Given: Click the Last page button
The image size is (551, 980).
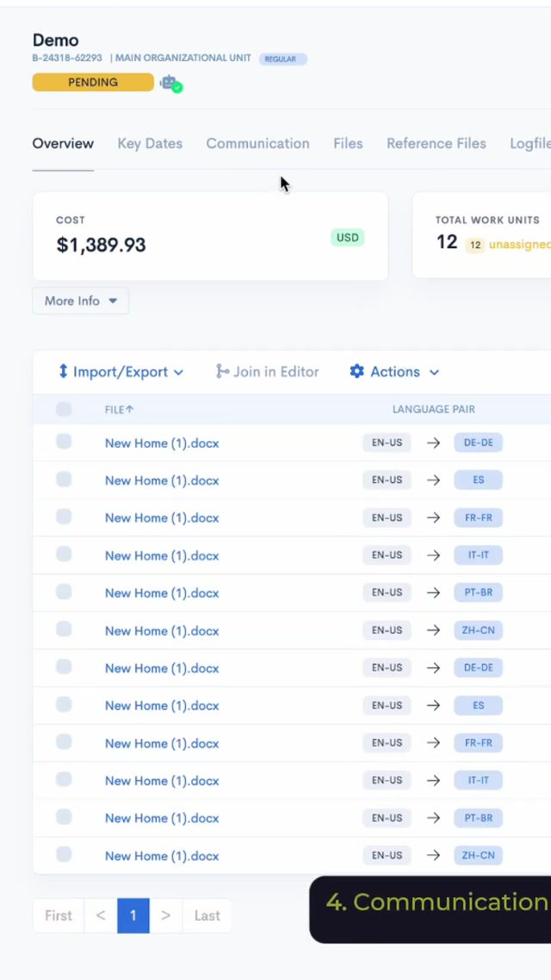Looking at the screenshot, I should point(207,915).
